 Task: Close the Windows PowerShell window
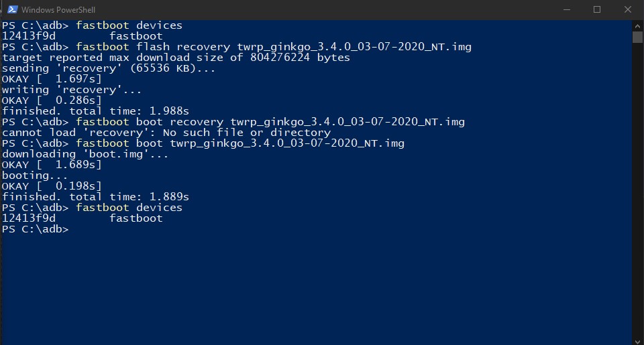point(628,10)
